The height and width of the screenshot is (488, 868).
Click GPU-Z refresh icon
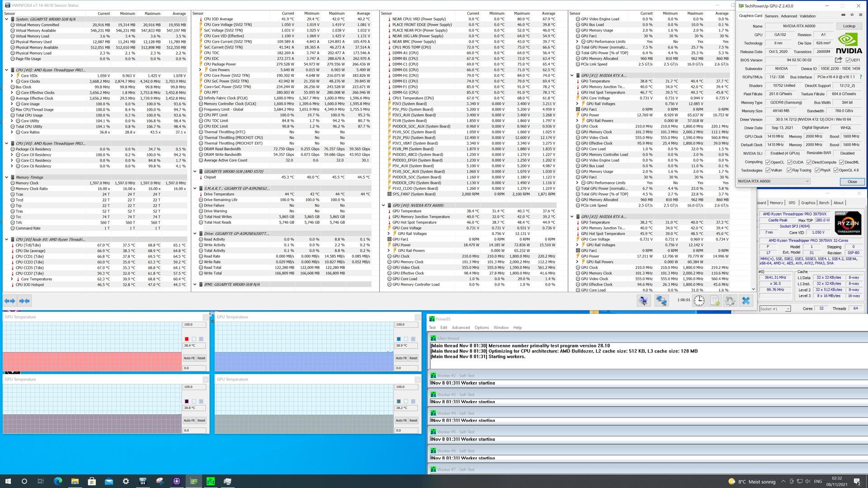point(852,15)
